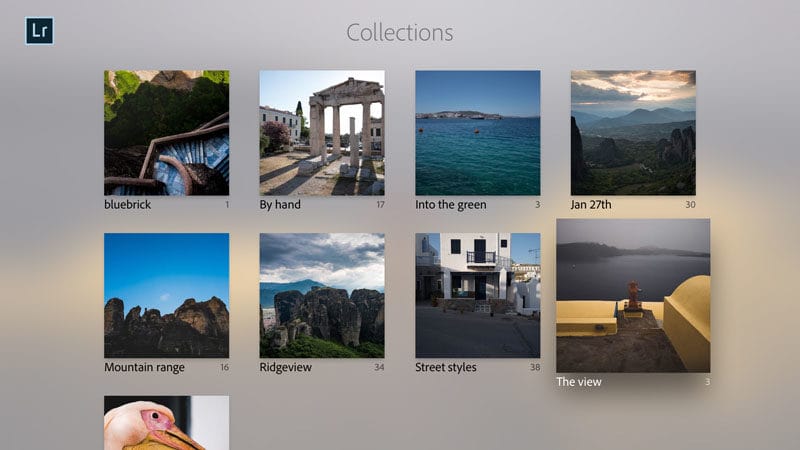Click the Into the green label
This screenshot has width=800, height=450.
click(451, 205)
